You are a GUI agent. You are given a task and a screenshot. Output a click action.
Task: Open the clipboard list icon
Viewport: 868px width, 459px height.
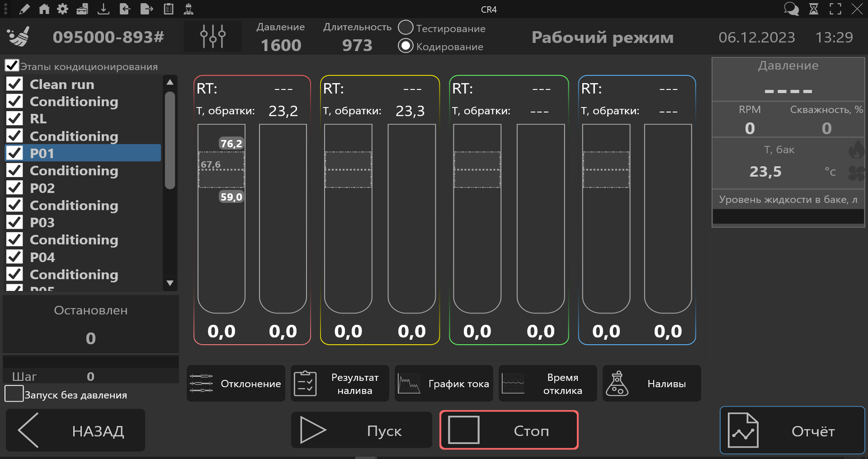tap(169, 9)
